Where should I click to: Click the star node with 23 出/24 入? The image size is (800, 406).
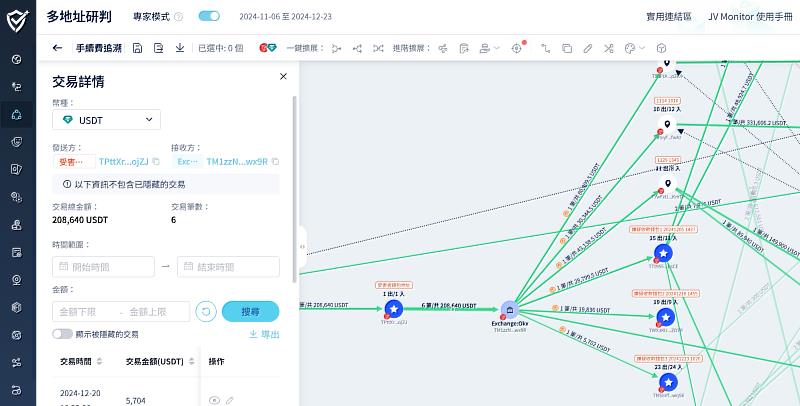coord(668,382)
